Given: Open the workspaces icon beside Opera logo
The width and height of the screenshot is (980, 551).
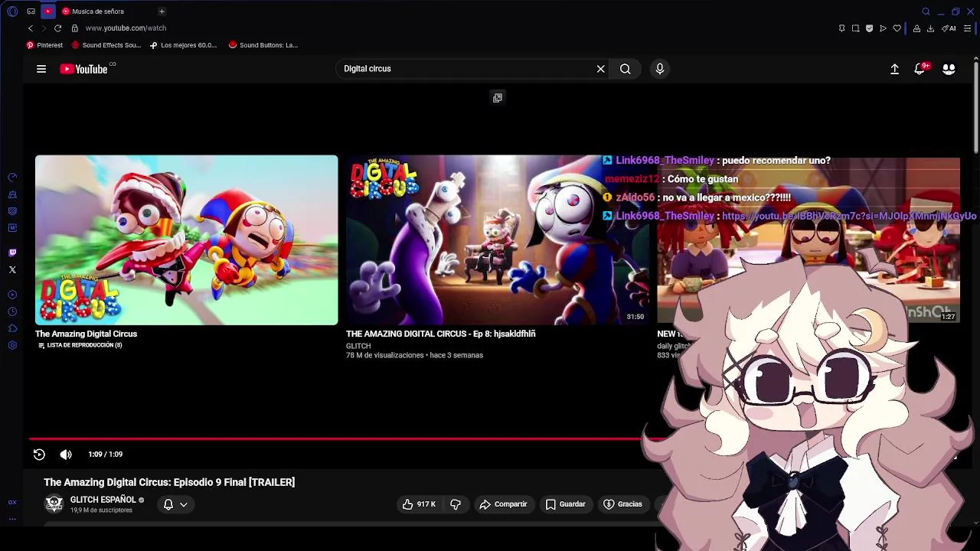Looking at the screenshot, I should [31, 11].
